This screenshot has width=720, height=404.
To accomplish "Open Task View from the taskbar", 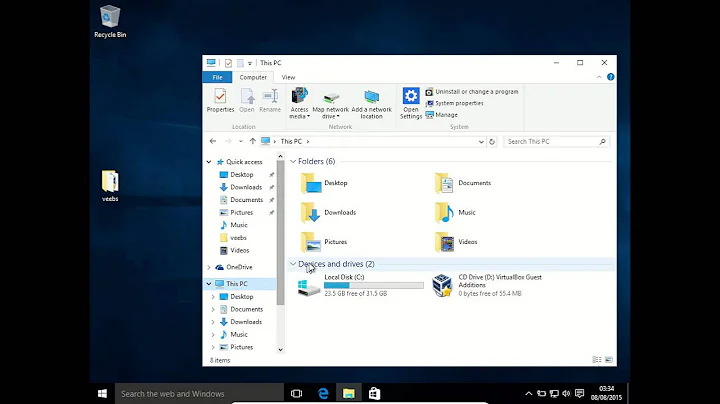I will pyautogui.click(x=297, y=394).
